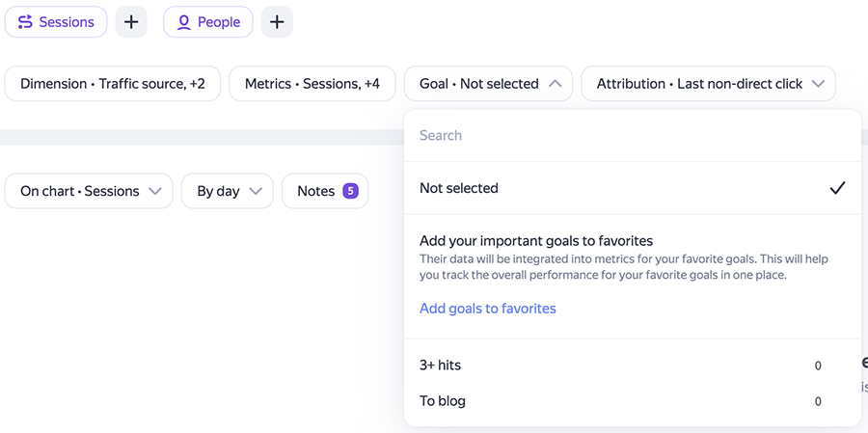Open the Dimension Traffic source selector
868x433 pixels.
point(113,84)
